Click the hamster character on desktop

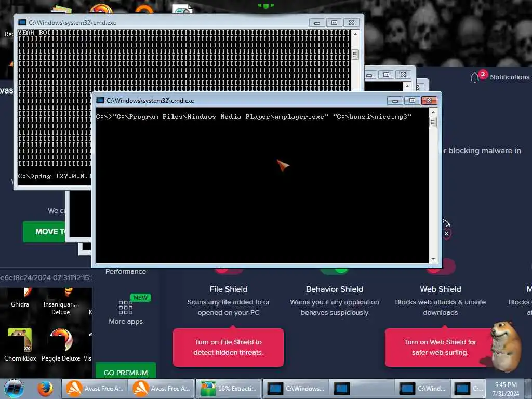click(x=506, y=346)
